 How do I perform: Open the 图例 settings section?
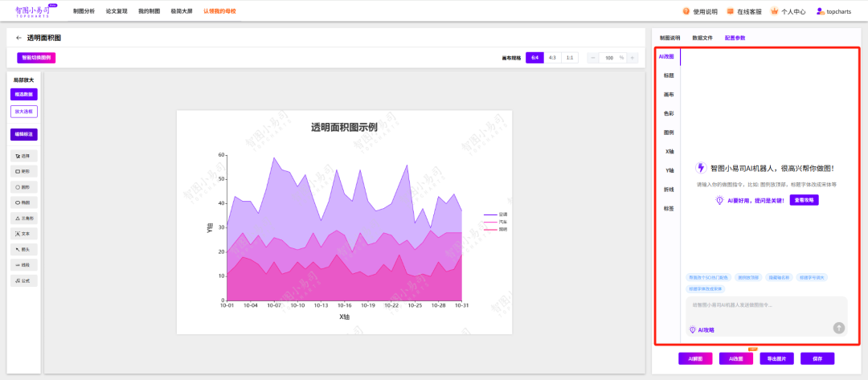[x=668, y=133]
